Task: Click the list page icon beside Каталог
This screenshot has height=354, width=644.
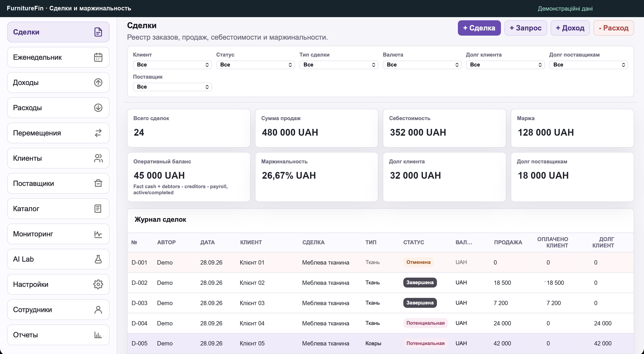Action: [98, 208]
